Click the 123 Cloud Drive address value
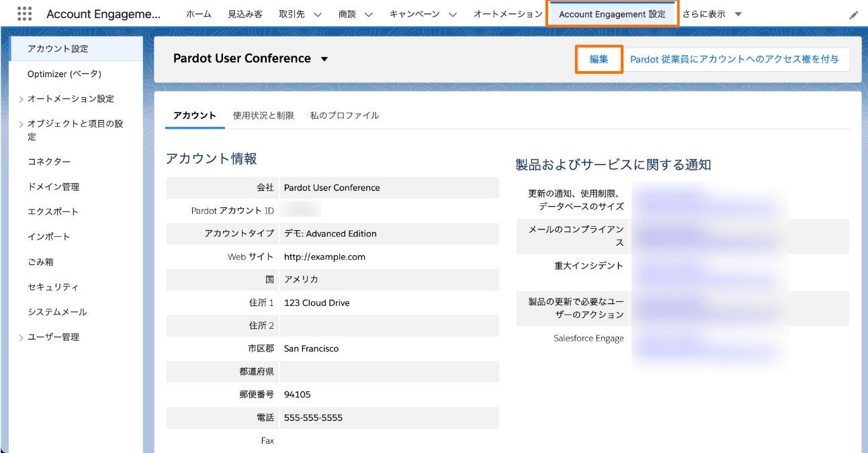Screen dimensions: 868x453 (x=317, y=303)
